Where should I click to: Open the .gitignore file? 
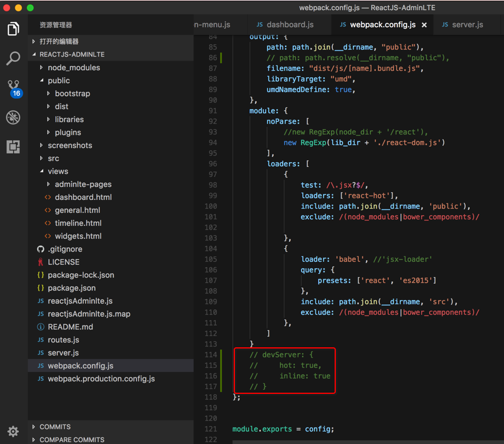65,249
